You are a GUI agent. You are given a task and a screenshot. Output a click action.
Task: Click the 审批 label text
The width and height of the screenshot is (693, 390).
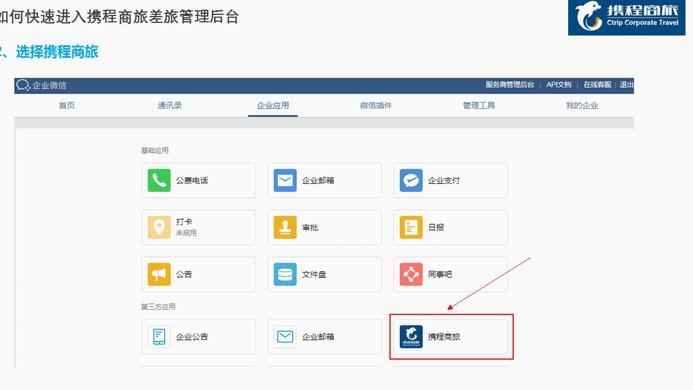point(310,227)
